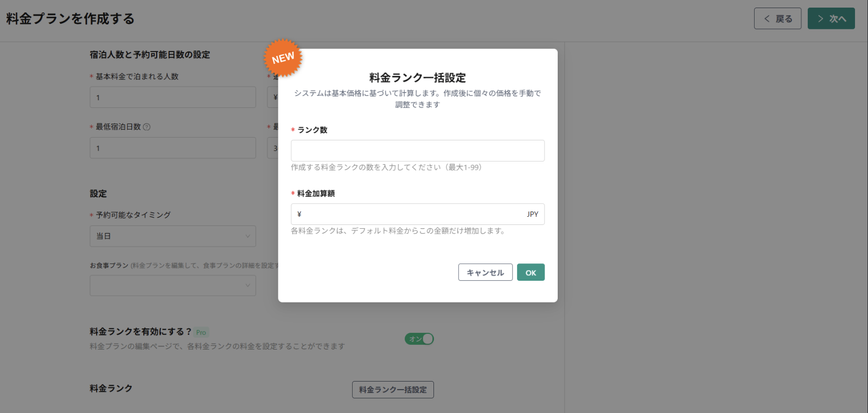Click the 料金加算額 yen input field
Viewport: 868px width, 413px height.
click(417, 214)
